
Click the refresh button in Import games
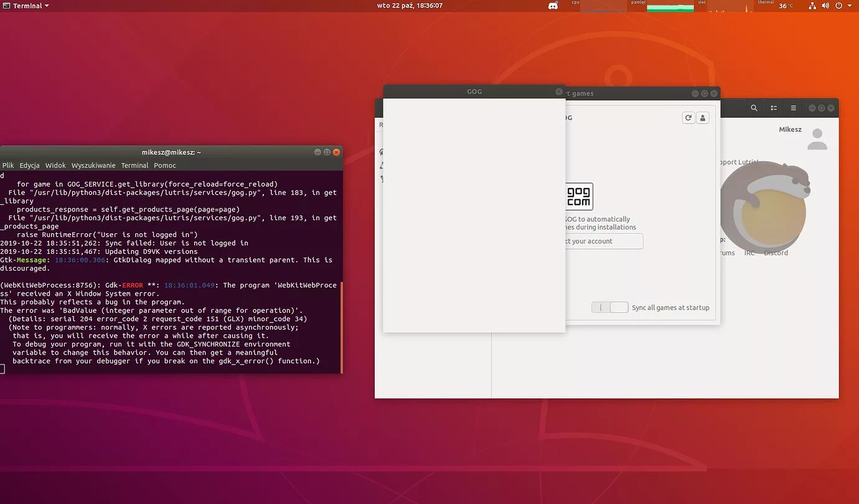click(688, 118)
